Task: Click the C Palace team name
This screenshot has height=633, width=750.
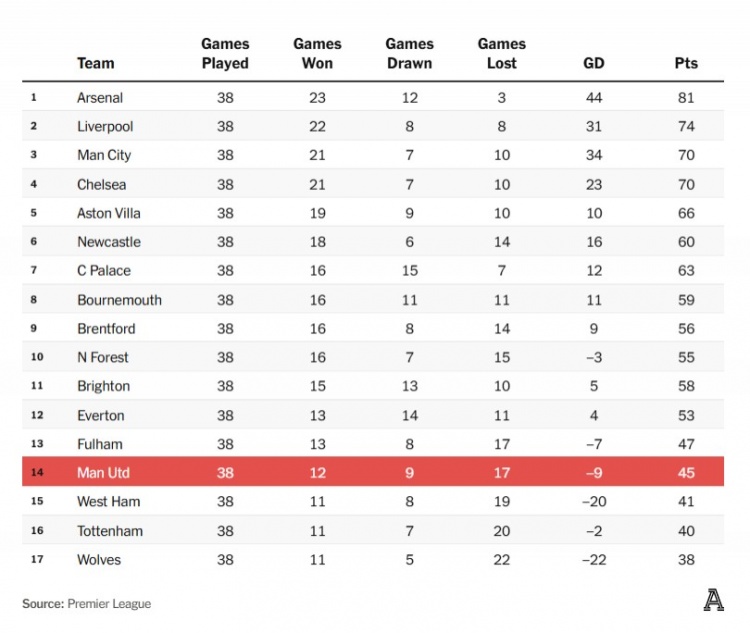Action: click(x=104, y=271)
